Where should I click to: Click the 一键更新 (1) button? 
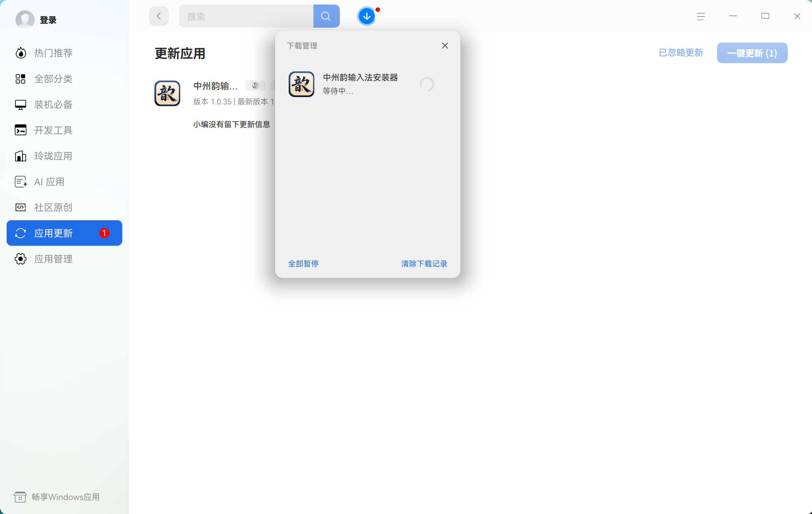tap(752, 53)
